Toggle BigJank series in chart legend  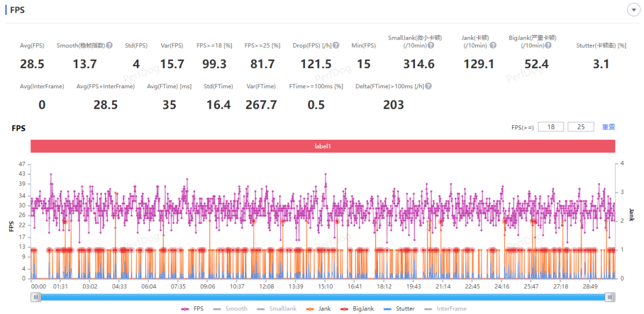pyautogui.click(x=357, y=309)
